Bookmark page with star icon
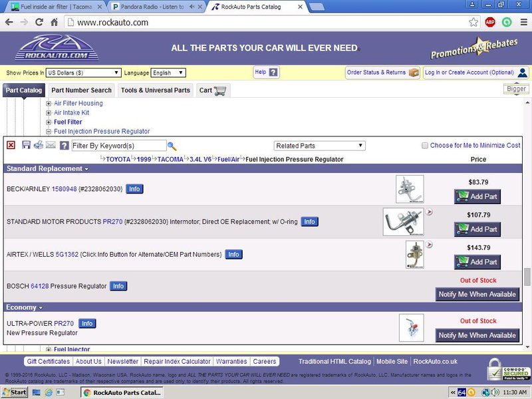 (473, 23)
